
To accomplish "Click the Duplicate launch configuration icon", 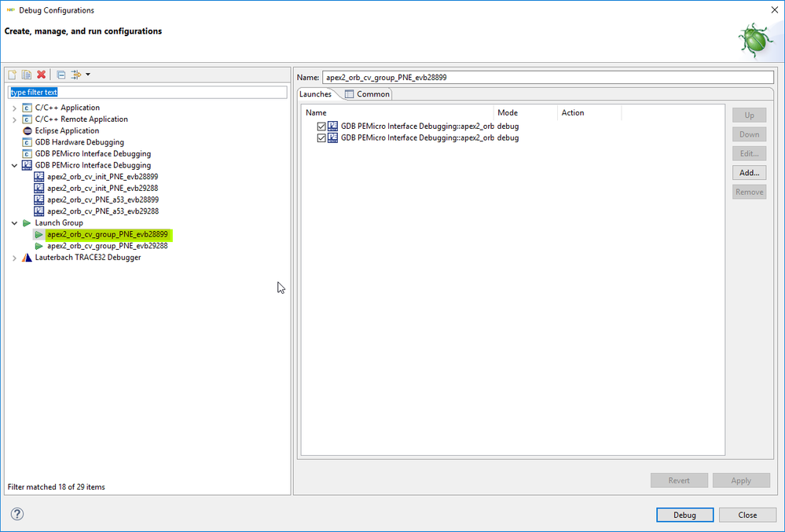I will [x=27, y=75].
